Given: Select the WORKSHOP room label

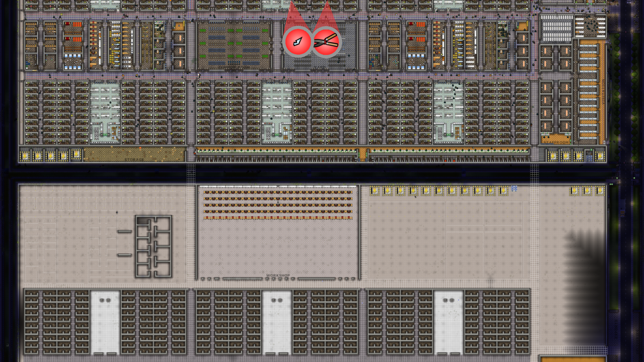Looking at the screenshot, I should coord(278,276).
